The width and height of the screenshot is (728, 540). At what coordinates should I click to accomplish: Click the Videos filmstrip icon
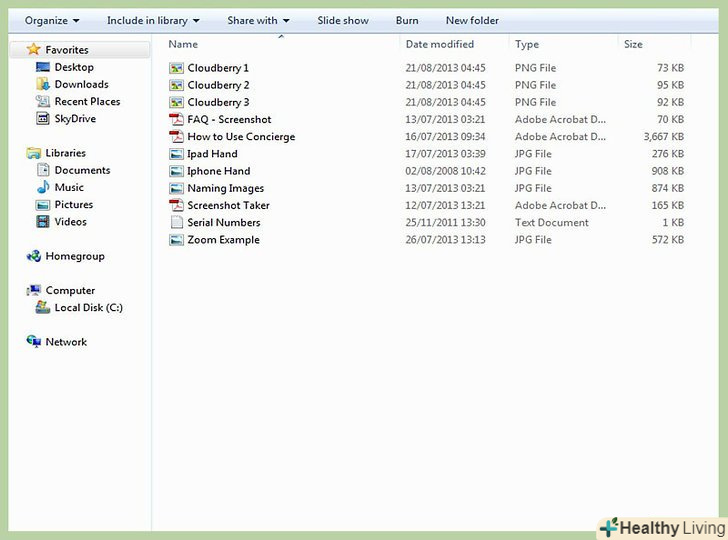click(43, 221)
